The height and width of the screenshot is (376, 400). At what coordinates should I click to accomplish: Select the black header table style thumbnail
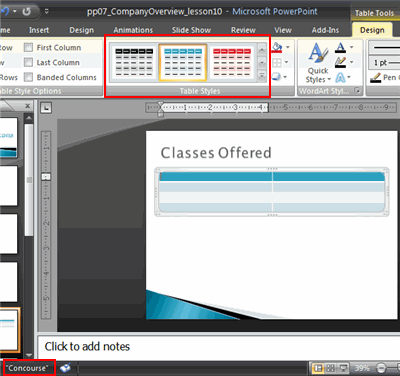134,62
